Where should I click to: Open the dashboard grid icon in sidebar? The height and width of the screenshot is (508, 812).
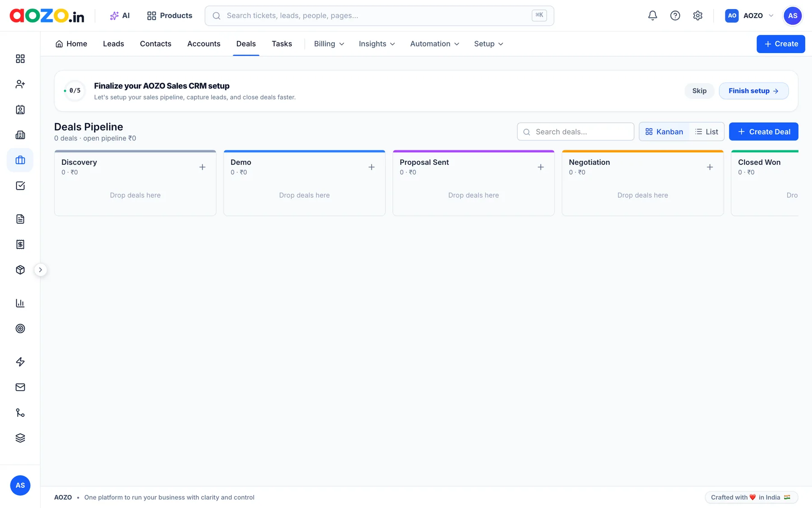click(x=20, y=59)
